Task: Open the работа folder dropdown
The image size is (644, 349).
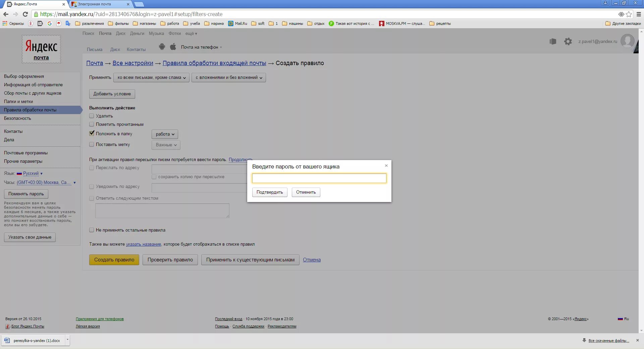Action: [x=165, y=134]
